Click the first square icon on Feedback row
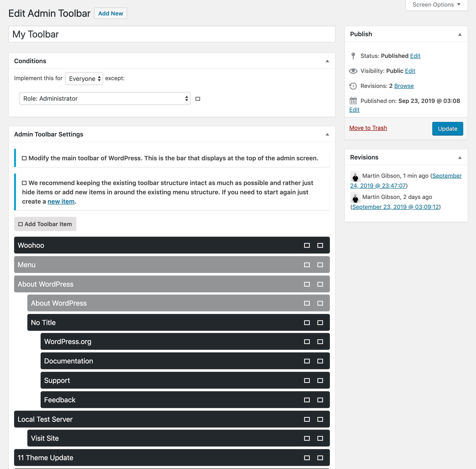 [x=307, y=400]
